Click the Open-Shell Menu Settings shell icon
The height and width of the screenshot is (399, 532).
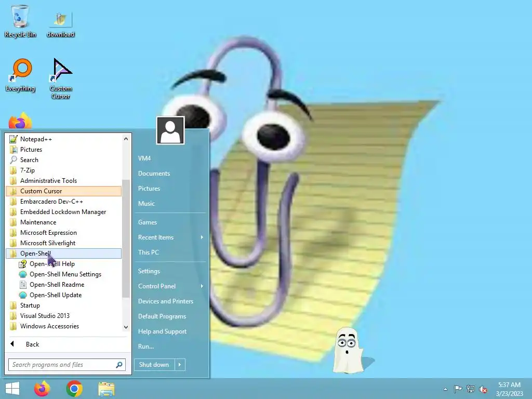pyautogui.click(x=23, y=274)
